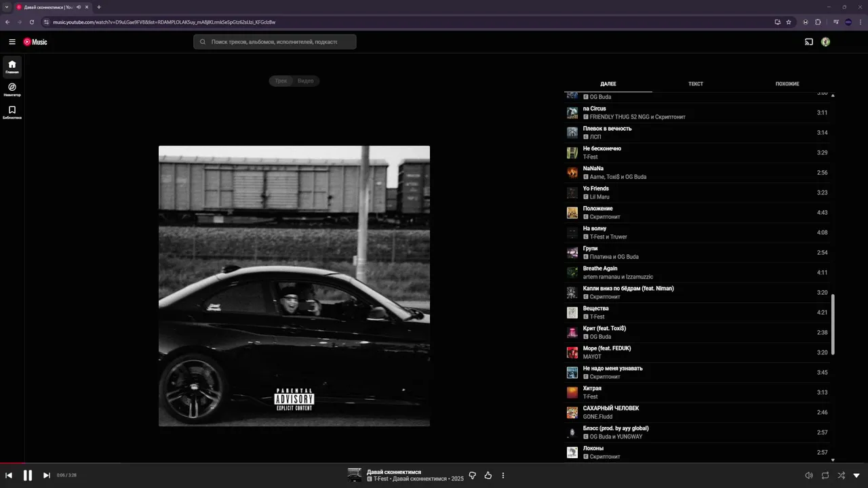Play Не бесконечно from the queue

[698, 152]
